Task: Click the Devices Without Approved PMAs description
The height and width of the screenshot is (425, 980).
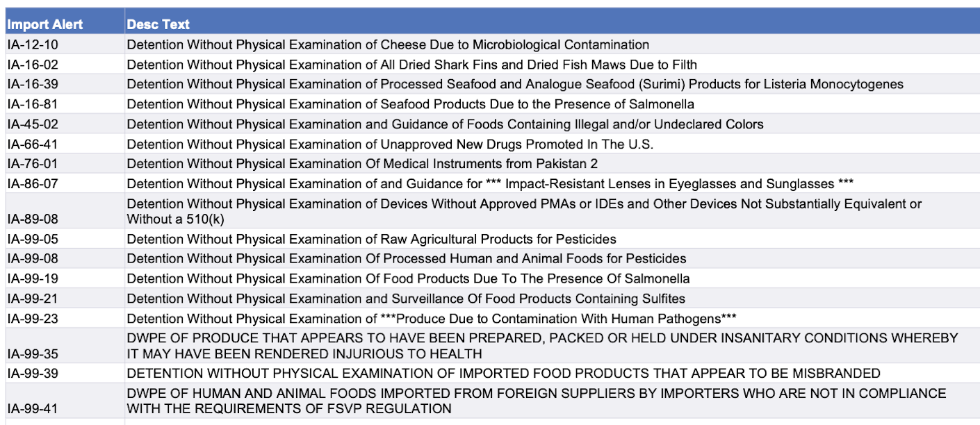Action: pyautogui.click(x=523, y=211)
